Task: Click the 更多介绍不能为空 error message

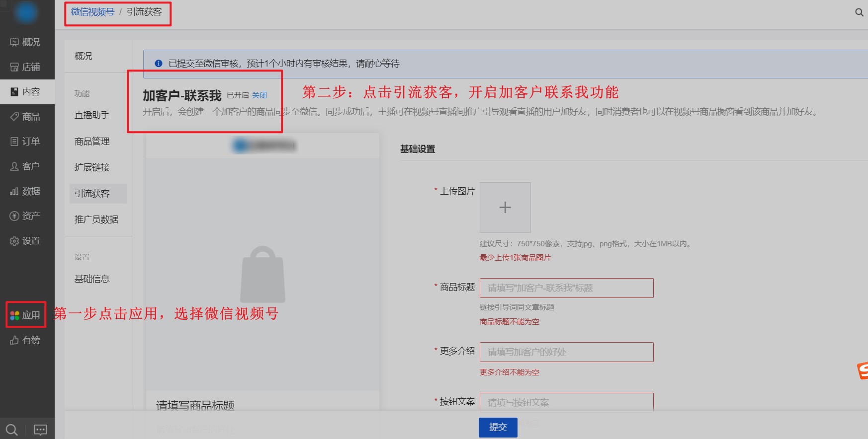Action: pyautogui.click(x=510, y=372)
